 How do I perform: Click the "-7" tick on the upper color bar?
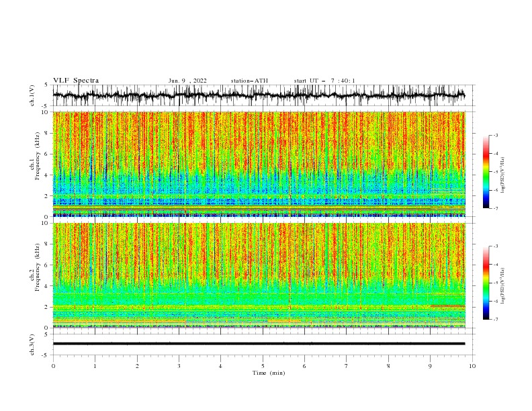(495, 208)
